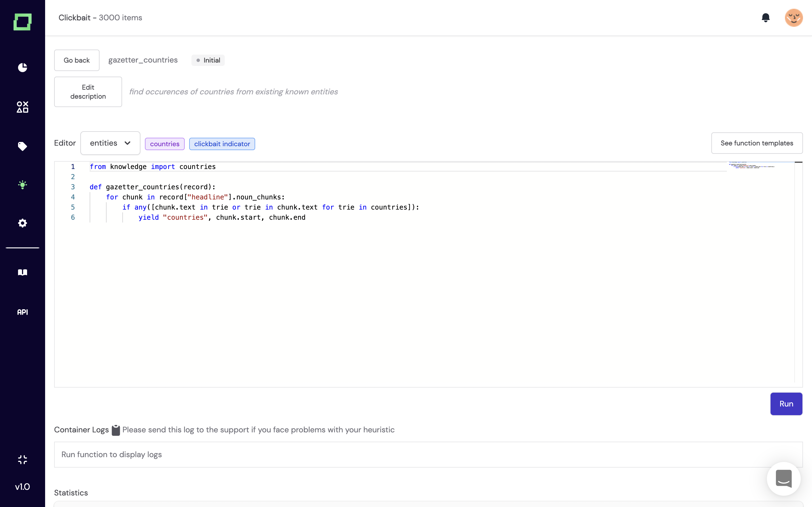Open the gear settings icon in sidebar

(23, 223)
